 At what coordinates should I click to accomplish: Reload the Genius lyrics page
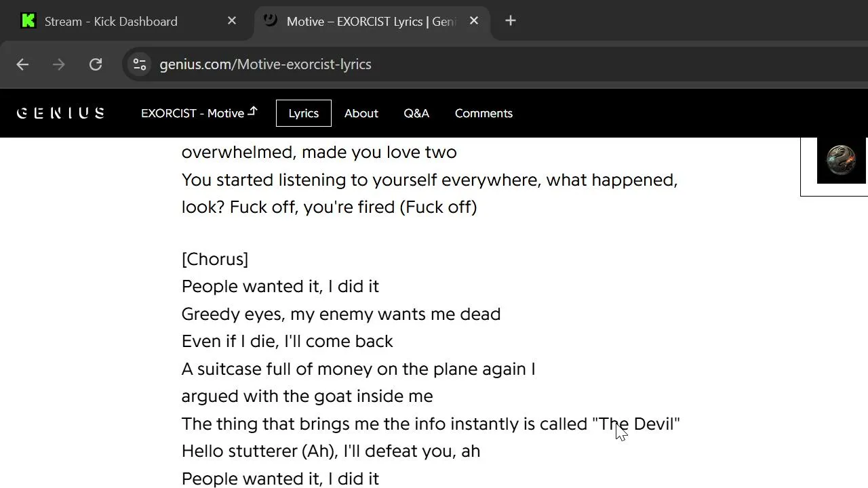[96, 64]
